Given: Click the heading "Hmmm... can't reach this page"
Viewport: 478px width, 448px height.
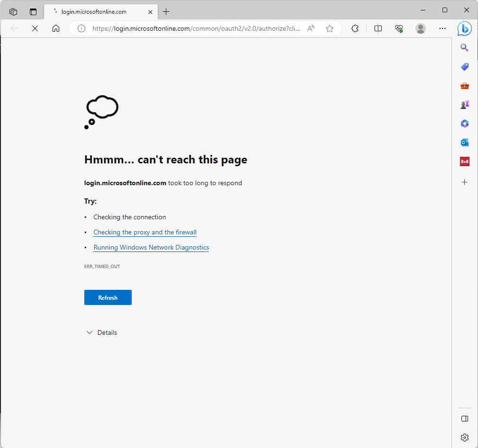Looking at the screenshot, I should [165, 160].
